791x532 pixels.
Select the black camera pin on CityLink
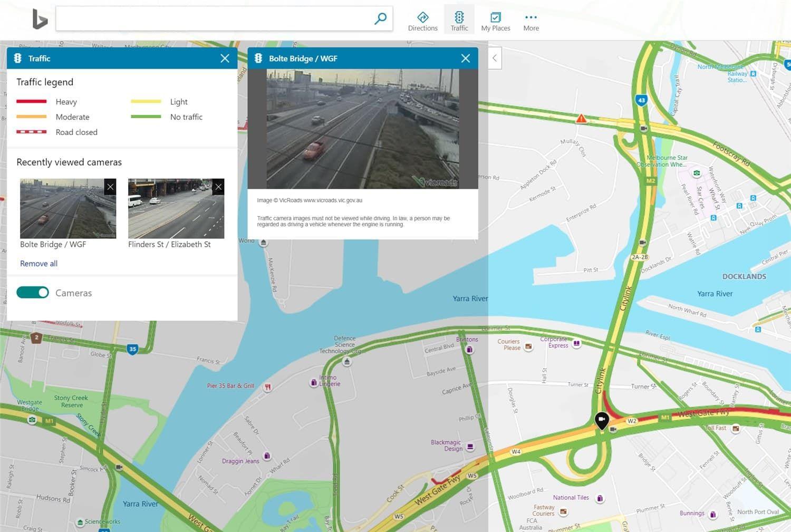point(602,420)
